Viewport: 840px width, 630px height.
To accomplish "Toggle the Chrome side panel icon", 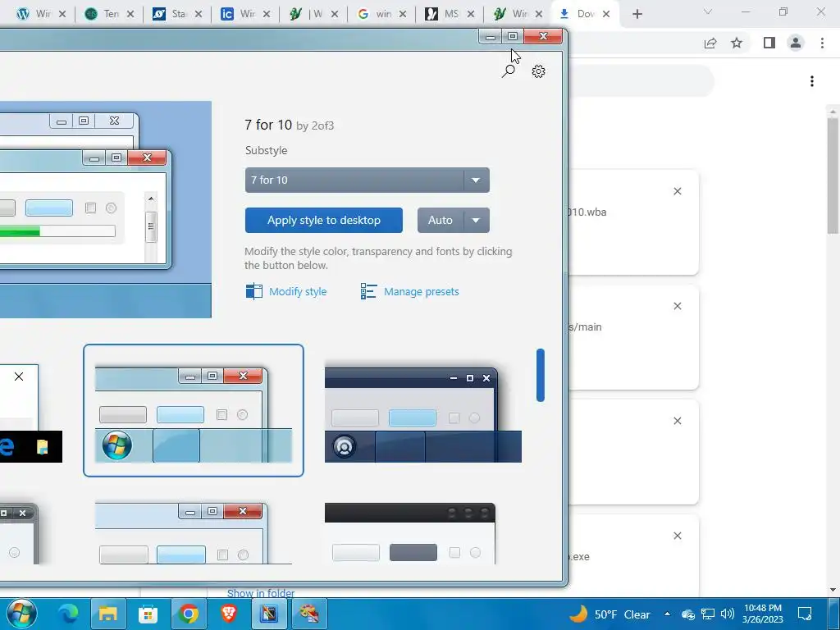I will (x=769, y=43).
